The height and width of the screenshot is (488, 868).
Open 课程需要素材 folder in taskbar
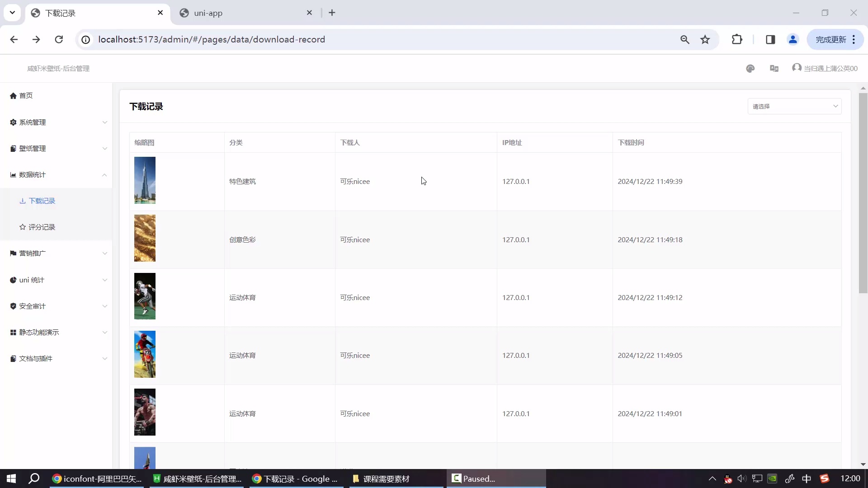[386, 479]
